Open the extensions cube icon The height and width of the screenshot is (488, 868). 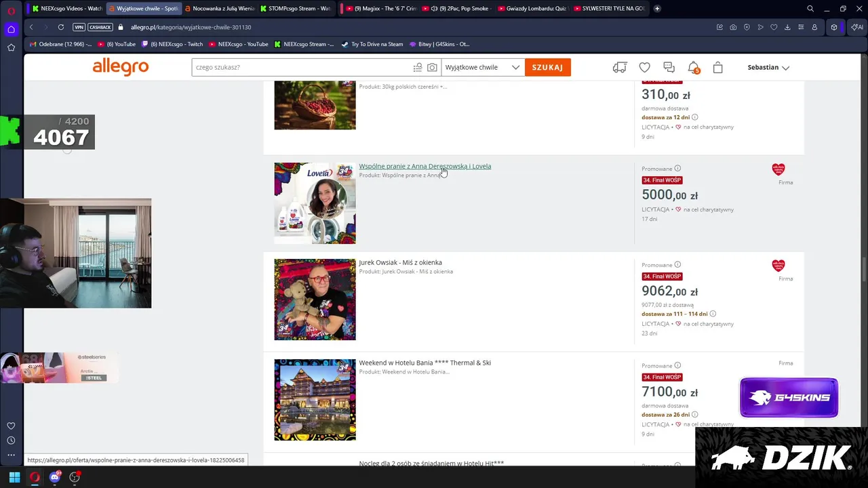click(x=834, y=27)
